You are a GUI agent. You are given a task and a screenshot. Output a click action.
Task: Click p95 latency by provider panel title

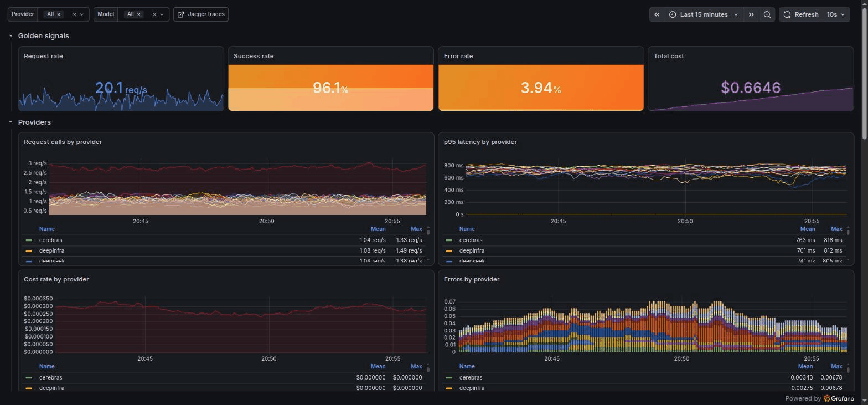pyautogui.click(x=480, y=142)
